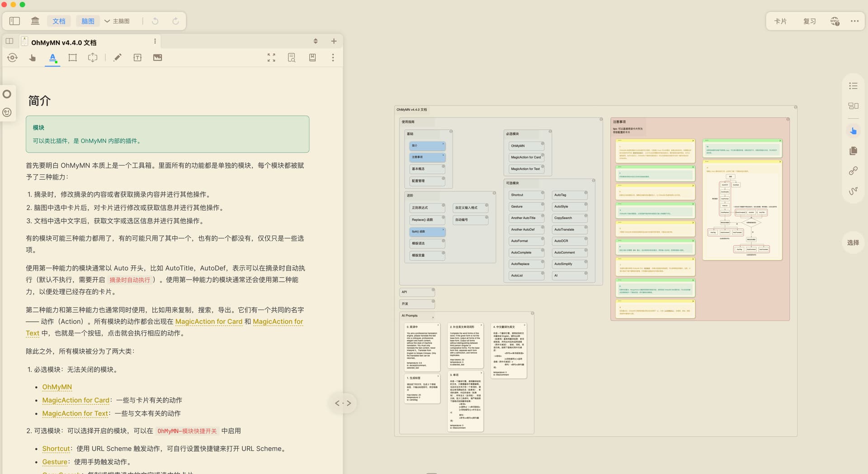Select the pen drawing tool
The image size is (868, 474).
coord(118,57)
